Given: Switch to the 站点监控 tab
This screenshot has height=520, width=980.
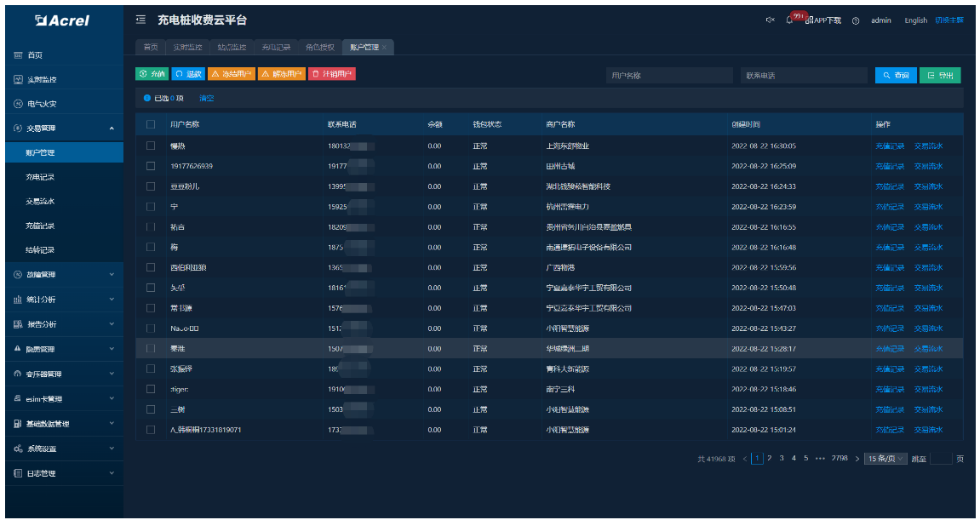Looking at the screenshot, I should pyautogui.click(x=232, y=48).
